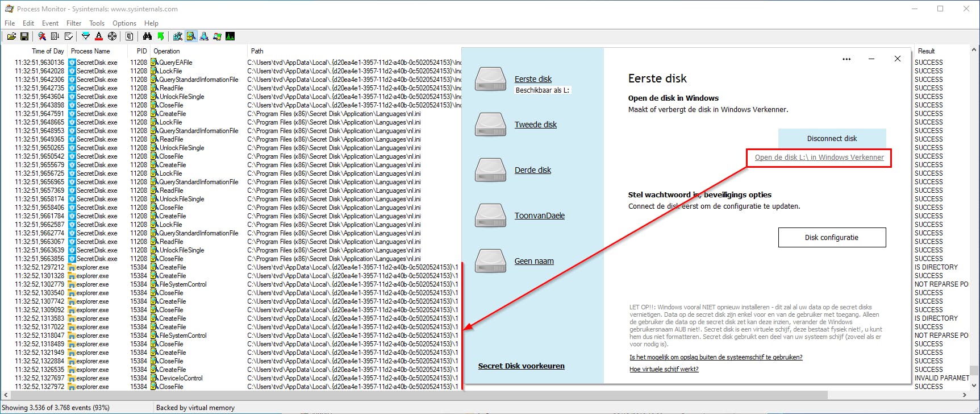Image resolution: width=980 pixels, height=414 pixels.
Task: Click the Save floppy disk toolbar icon
Action: pos(24,36)
